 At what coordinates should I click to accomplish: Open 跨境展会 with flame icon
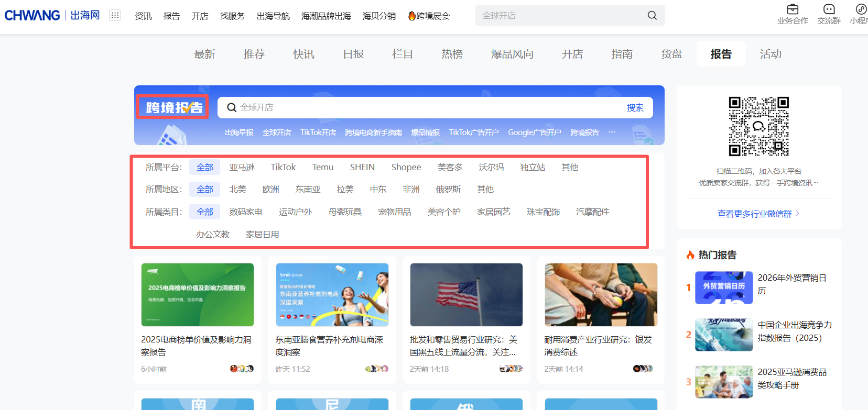click(x=429, y=16)
